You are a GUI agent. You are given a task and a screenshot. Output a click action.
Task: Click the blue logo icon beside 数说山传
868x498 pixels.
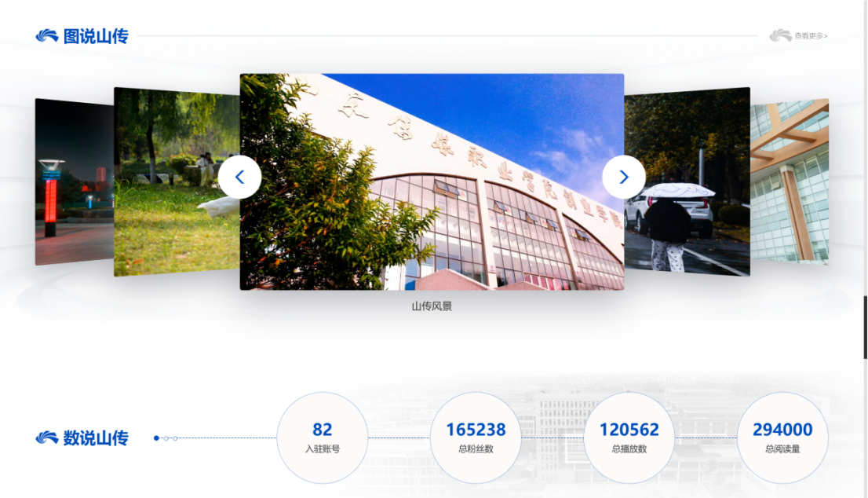coord(47,438)
